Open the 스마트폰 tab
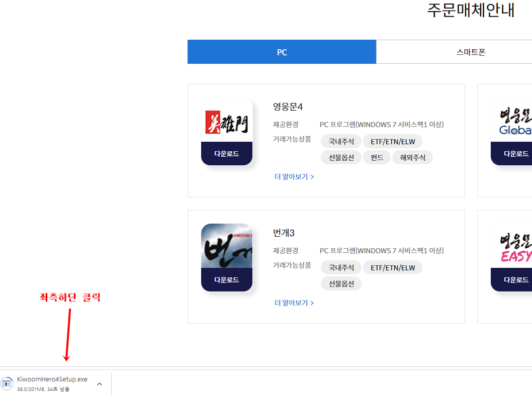This screenshot has width=532, height=398. pyautogui.click(x=470, y=52)
